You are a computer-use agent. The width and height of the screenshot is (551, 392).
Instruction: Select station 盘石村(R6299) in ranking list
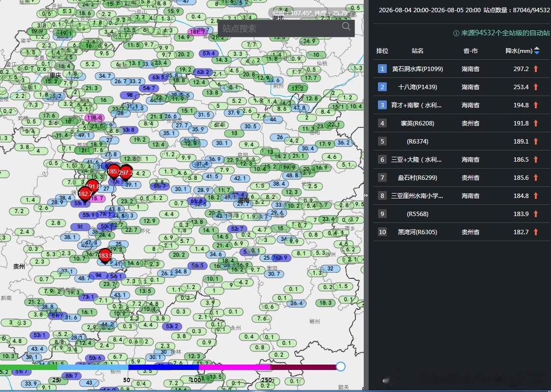tap(418, 178)
